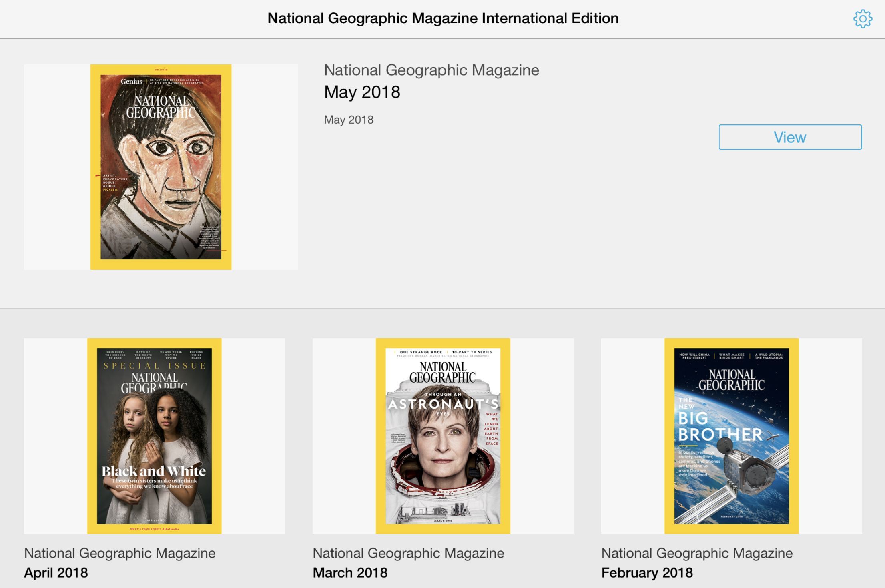Click National Geographic Magazine text above February 2018
Viewport: 885px width, 588px height.
pos(697,553)
